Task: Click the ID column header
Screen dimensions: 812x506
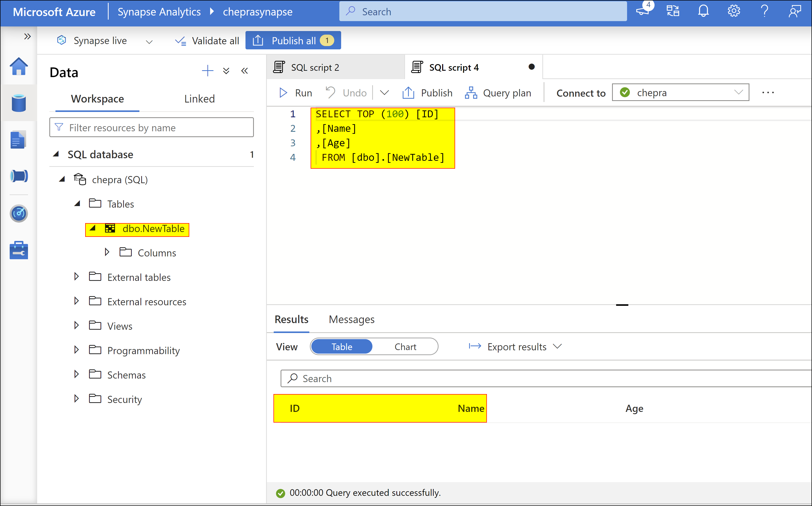Action: [x=294, y=408]
